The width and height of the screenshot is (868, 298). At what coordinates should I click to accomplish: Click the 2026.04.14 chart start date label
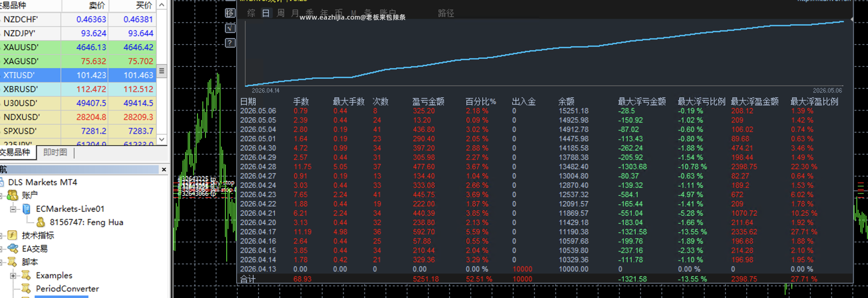point(265,91)
